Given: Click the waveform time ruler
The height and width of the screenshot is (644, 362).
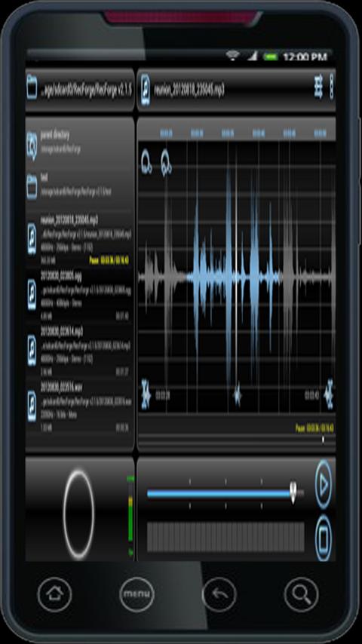Looking at the screenshot, I should [x=237, y=133].
